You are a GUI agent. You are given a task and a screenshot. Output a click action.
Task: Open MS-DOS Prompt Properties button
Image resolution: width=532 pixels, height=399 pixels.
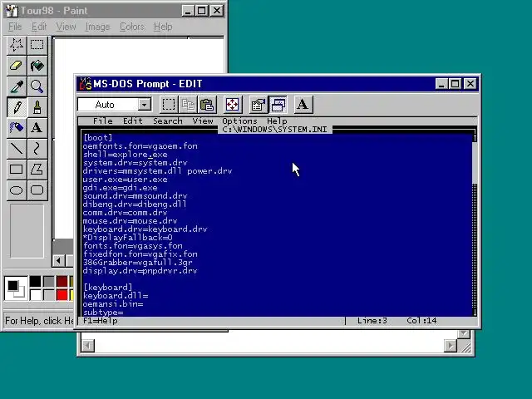[x=259, y=105]
